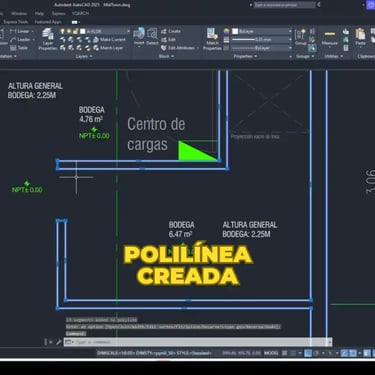The image size is (375, 375).
Task: Open the Insert block dropdown arrow
Action: 139,47
